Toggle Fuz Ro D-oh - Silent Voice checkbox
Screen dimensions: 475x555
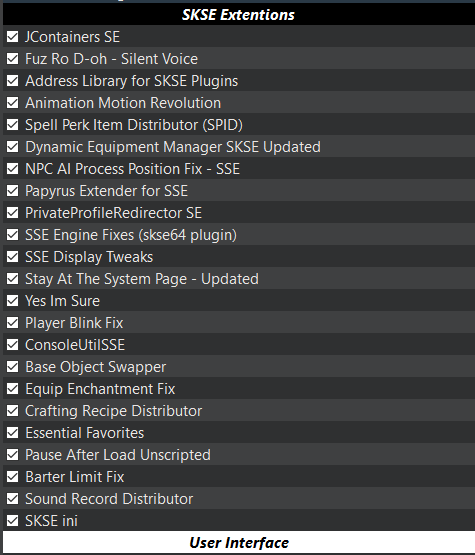[13, 58]
